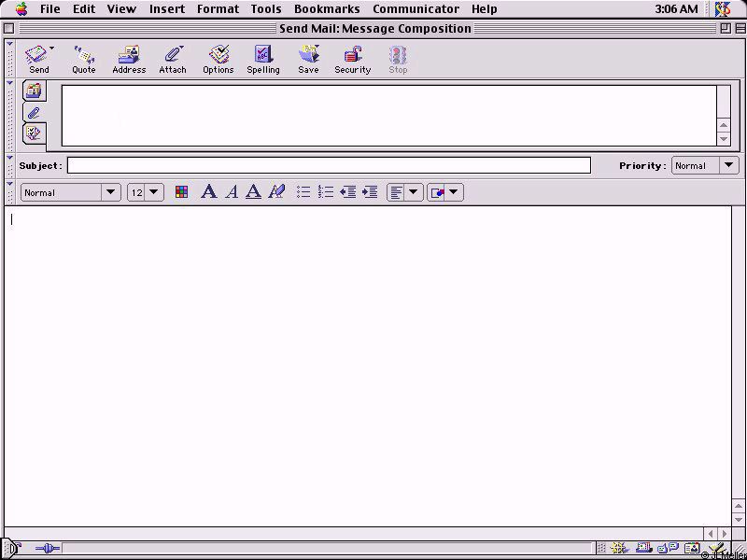The width and height of the screenshot is (747, 560).
Task: Click into the Subject field
Action: (x=329, y=166)
